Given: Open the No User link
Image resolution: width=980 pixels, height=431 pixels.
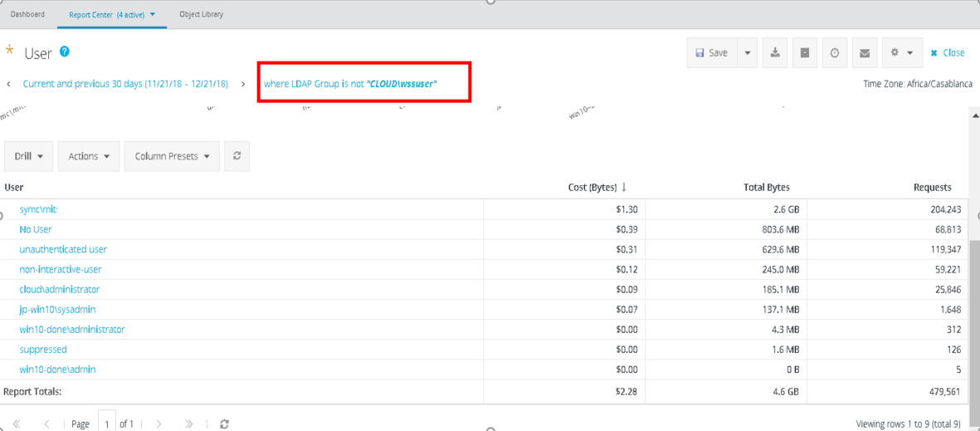Looking at the screenshot, I should click(36, 229).
